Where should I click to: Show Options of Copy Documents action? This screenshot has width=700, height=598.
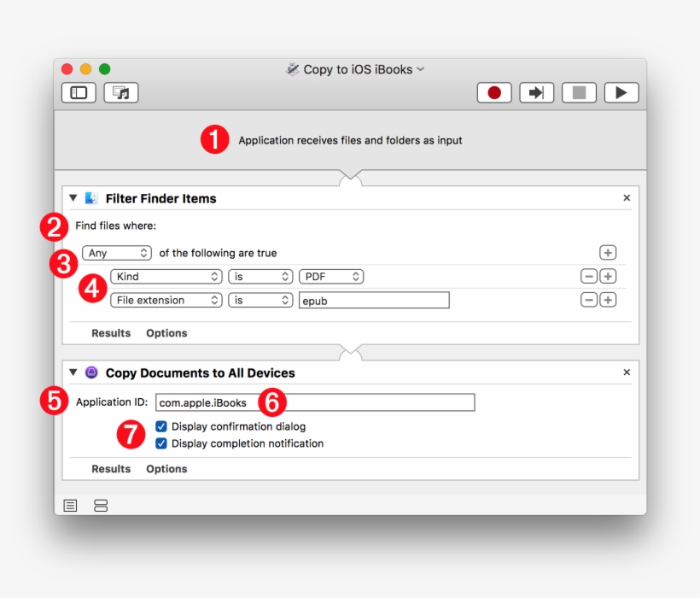coord(166,469)
